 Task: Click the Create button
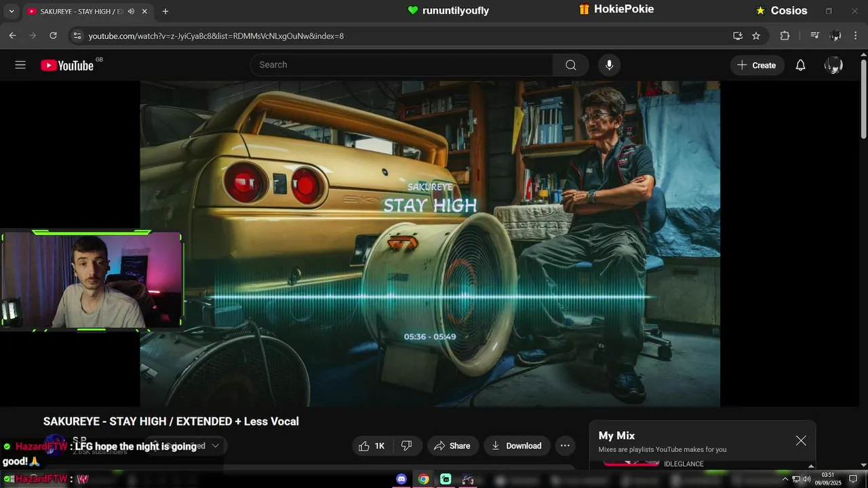click(x=757, y=65)
